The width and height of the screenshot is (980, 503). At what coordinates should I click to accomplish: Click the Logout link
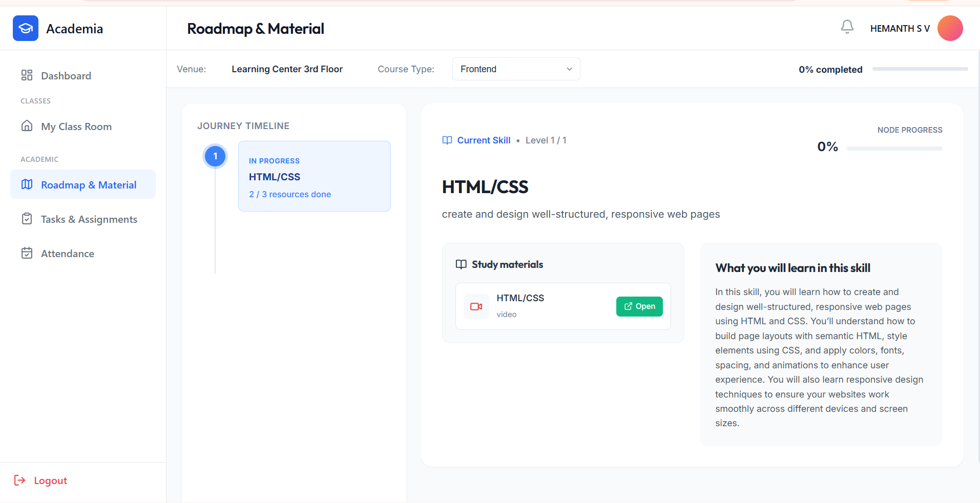[50, 480]
